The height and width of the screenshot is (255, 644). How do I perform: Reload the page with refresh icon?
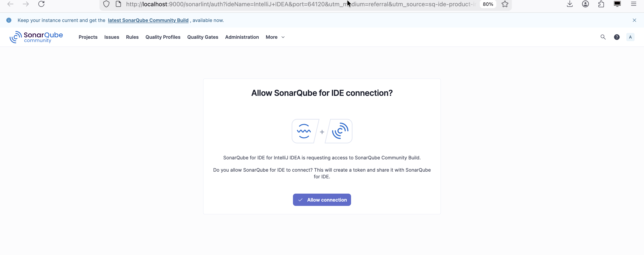41,4
